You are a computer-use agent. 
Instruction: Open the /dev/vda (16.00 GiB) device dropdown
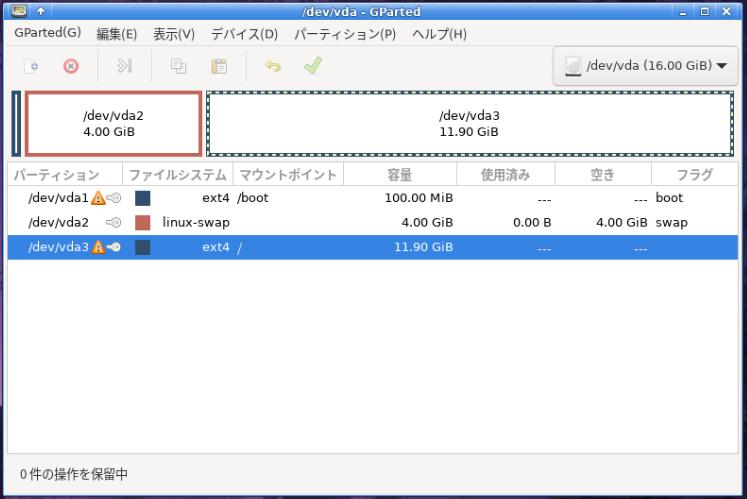646,66
